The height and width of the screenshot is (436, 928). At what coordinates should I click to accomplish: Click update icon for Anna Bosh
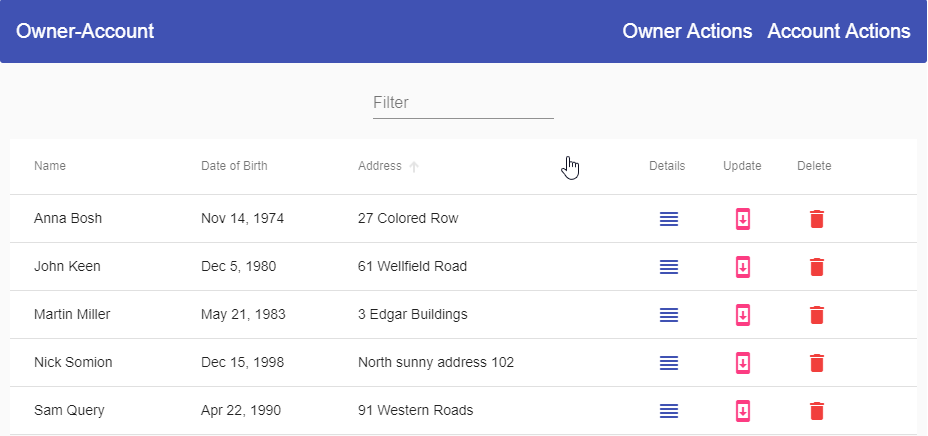742,219
